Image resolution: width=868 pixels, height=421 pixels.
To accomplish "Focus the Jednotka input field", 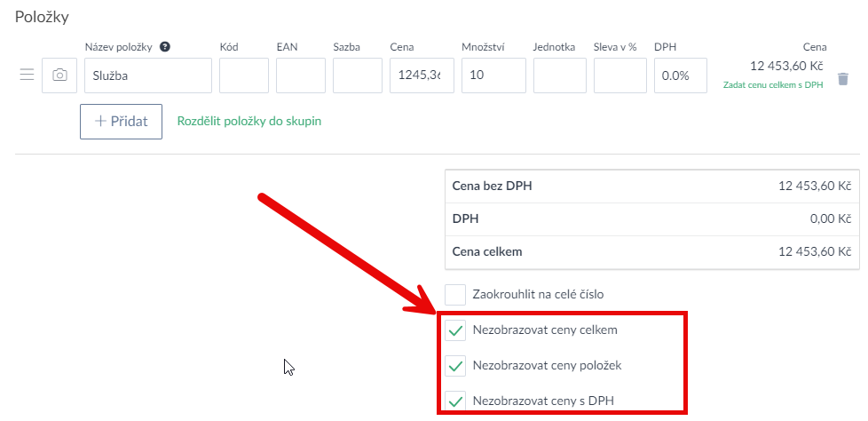I will click(560, 75).
